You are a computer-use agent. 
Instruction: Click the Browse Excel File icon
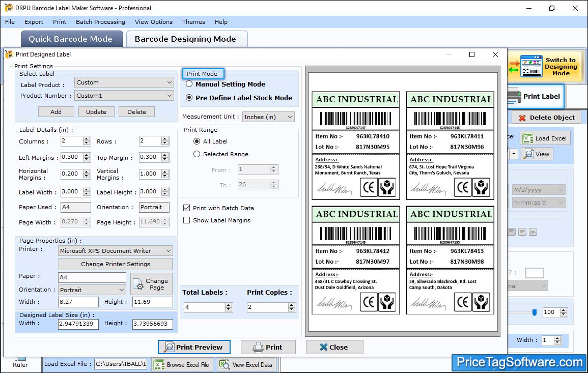pos(159,365)
